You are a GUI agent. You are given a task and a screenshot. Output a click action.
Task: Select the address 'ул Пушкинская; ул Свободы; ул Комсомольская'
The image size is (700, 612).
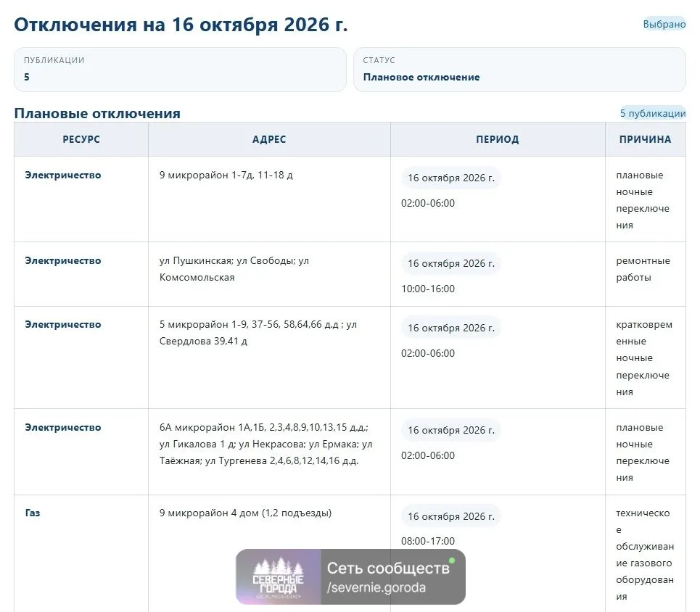(x=234, y=269)
